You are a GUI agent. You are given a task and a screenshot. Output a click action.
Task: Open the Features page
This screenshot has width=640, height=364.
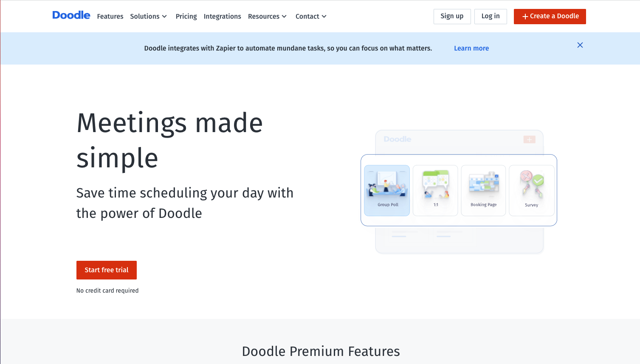(x=110, y=16)
